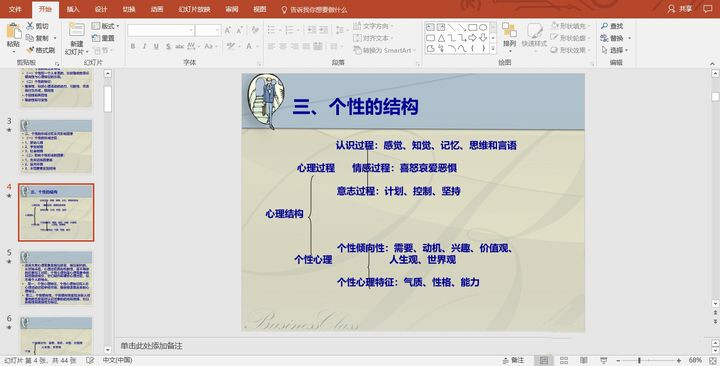The image size is (720, 366).
Task: Click the Share (共享) button
Action: tap(680, 9)
